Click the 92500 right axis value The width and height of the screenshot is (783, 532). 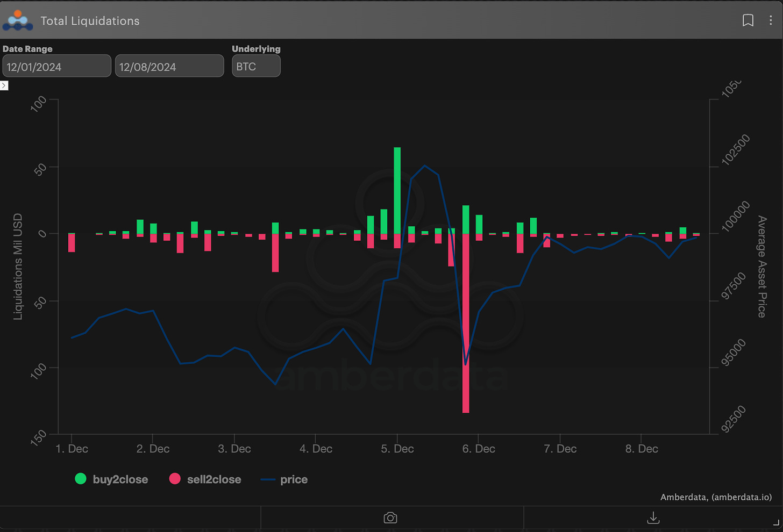coord(734,419)
